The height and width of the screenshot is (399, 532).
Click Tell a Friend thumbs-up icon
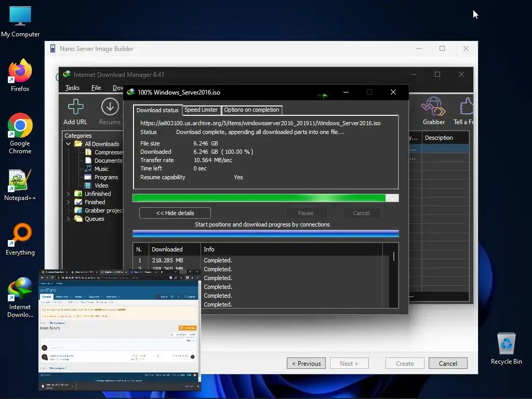[465, 111]
